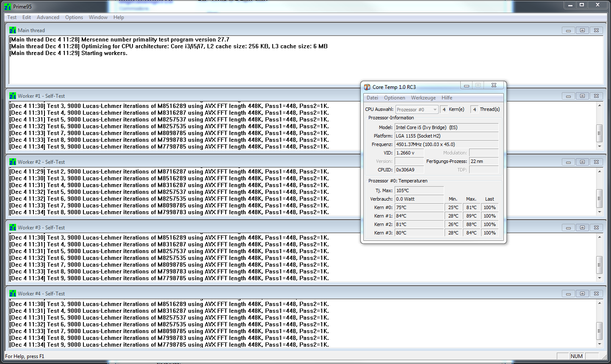Click Kern #0 min value 25°C
The width and height of the screenshot is (611, 364).
pos(453,207)
